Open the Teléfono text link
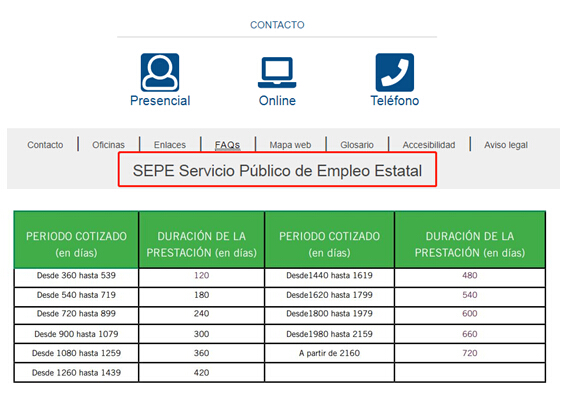 pos(394,101)
